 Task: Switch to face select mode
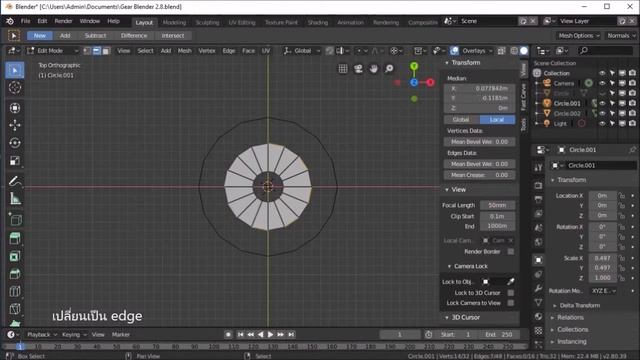(x=106, y=51)
